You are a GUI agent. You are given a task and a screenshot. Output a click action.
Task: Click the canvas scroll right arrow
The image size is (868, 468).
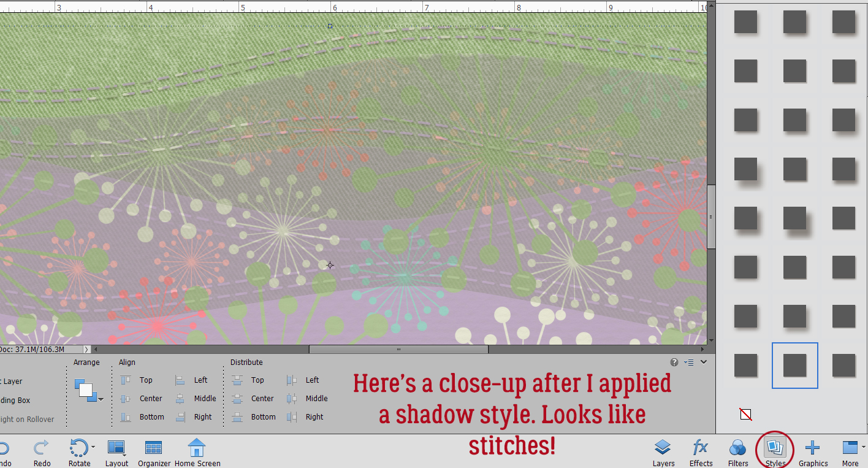point(702,349)
